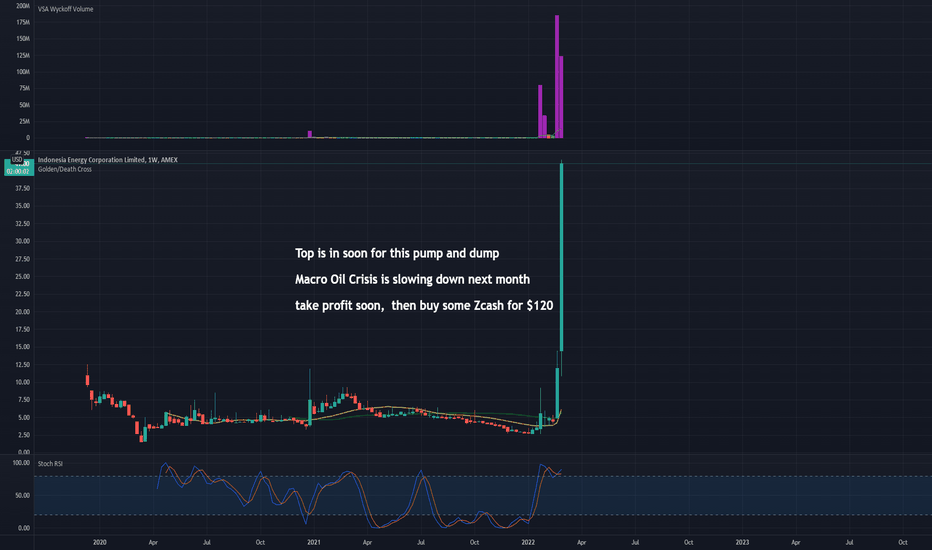
Task: Click the 2021 label on the time axis
Action: [x=314, y=542]
